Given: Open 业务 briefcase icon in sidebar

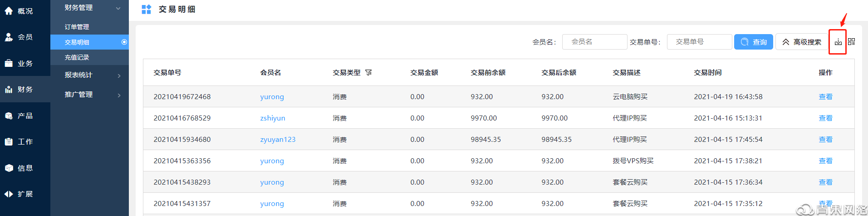Looking at the screenshot, I should (x=9, y=63).
